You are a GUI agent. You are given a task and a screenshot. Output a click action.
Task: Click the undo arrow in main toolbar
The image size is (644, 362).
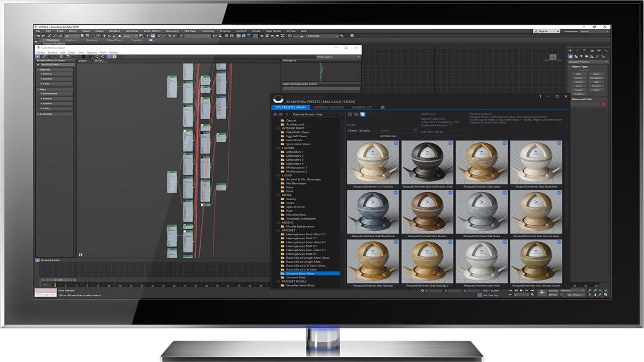pyautogui.click(x=38, y=36)
